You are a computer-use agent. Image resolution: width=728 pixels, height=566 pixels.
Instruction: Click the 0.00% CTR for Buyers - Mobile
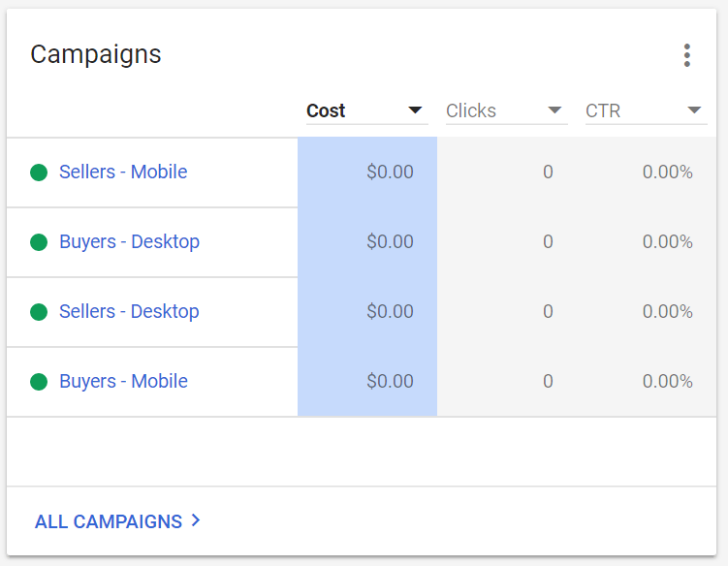click(x=668, y=381)
